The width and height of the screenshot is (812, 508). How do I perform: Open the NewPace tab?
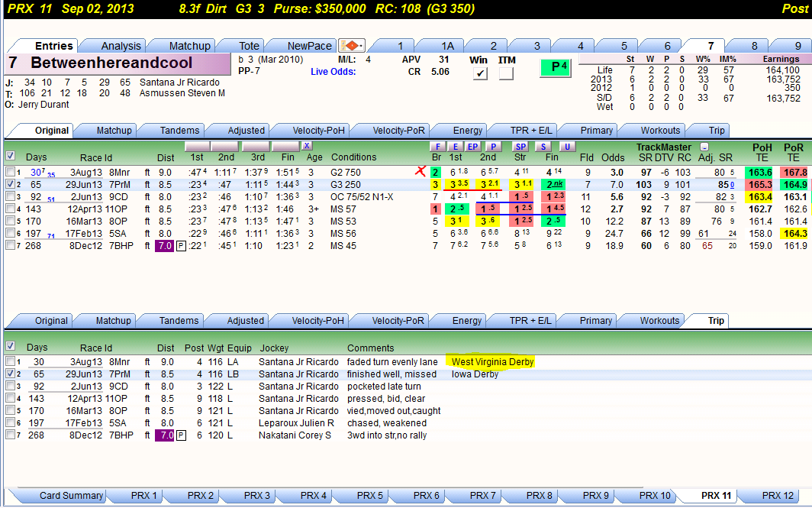tap(309, 46)
